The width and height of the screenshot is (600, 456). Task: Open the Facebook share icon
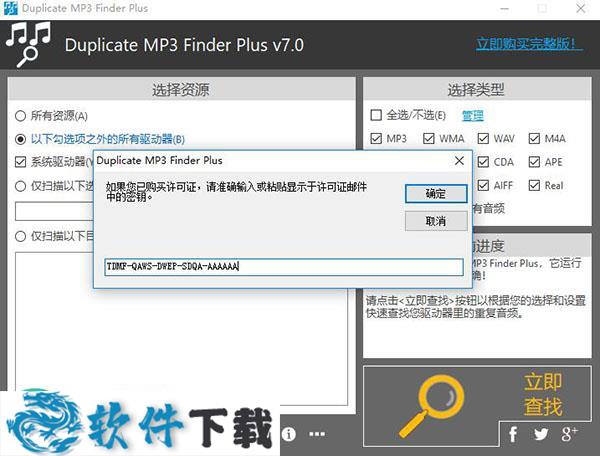pyautogui.click(x=513, y=434)
